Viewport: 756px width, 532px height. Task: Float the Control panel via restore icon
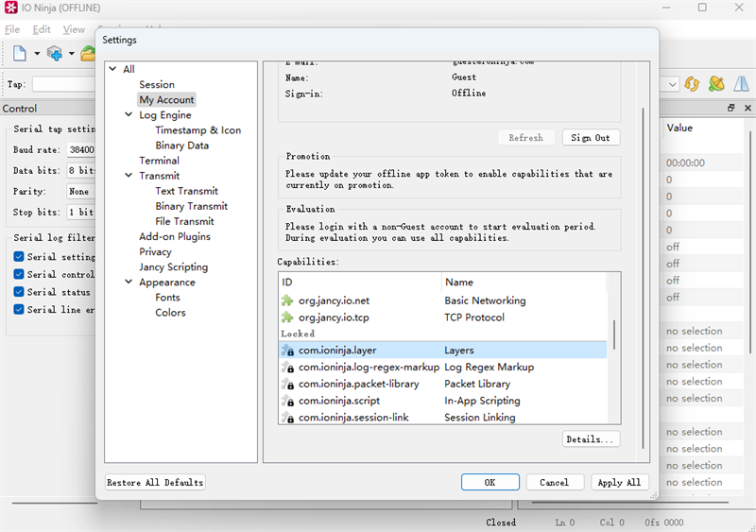click(730, 108)
